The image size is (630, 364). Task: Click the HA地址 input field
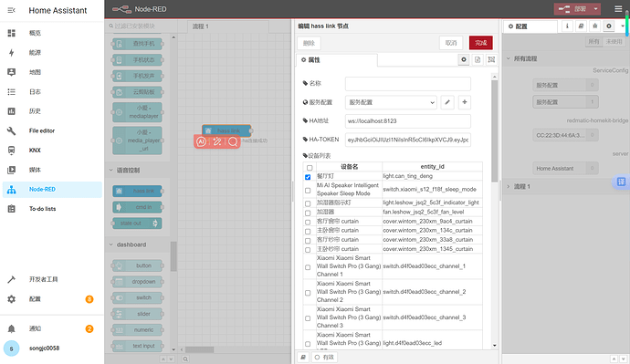click(x=408, y=120)
